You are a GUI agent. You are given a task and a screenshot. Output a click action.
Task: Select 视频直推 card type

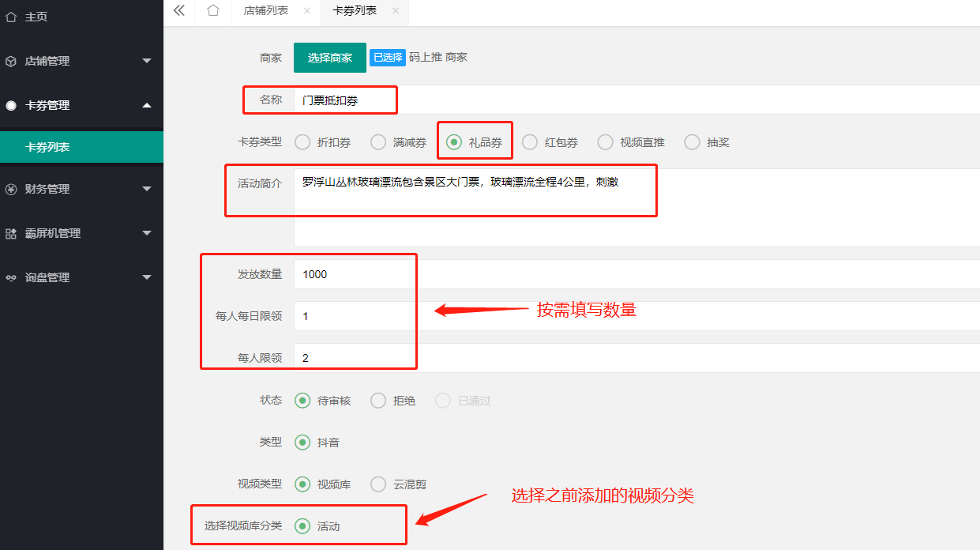tap(632, 142)
